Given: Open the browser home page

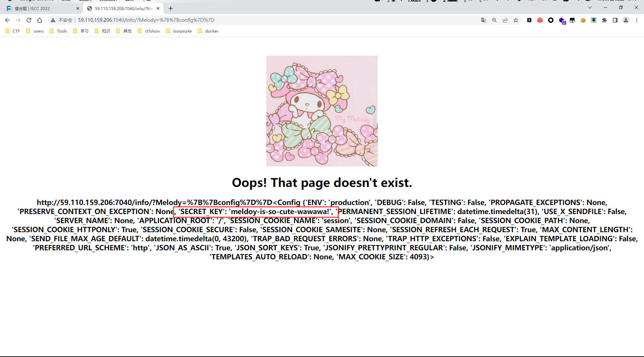Looking at the screenshot, I should 40,20.
